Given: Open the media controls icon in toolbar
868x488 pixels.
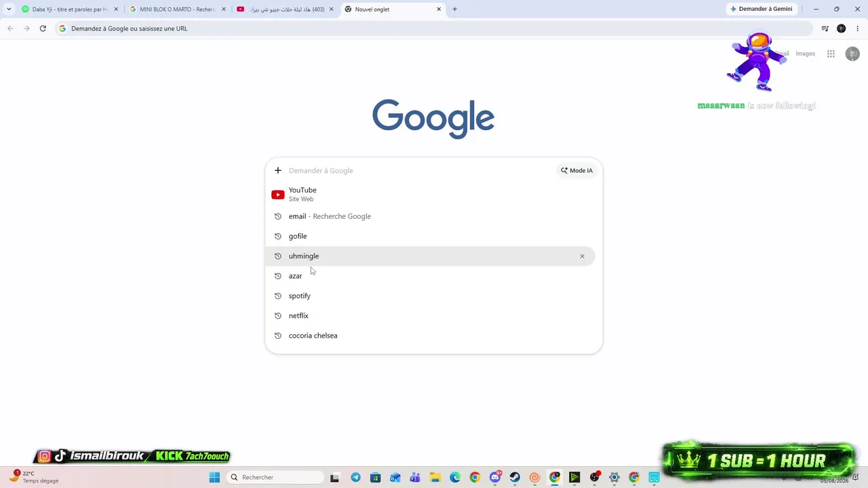Looking at the screenshot, I should (825, 28).
